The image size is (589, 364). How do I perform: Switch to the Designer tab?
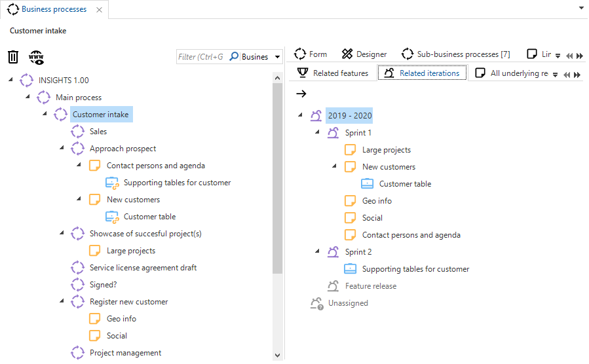pyautogui.click(x=364, y=54)
